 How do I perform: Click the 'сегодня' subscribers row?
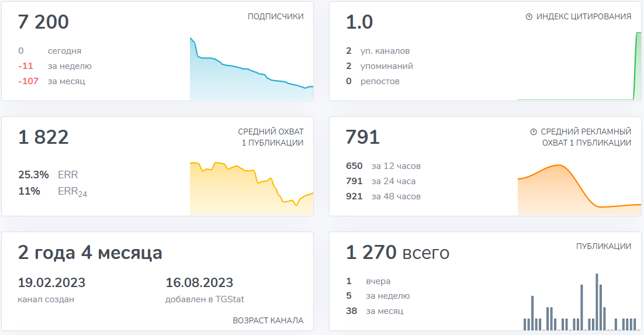tap(50, 50)
